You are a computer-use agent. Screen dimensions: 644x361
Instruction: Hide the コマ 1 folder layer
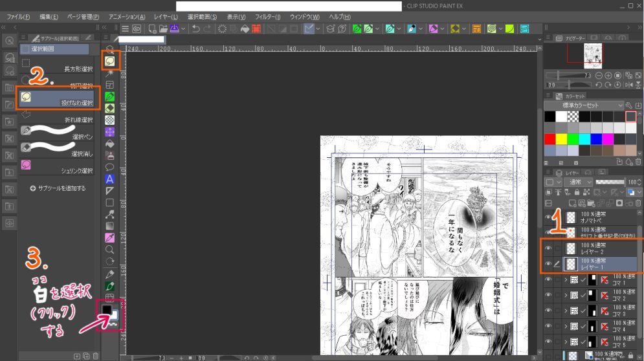click(x=549, y=279)
